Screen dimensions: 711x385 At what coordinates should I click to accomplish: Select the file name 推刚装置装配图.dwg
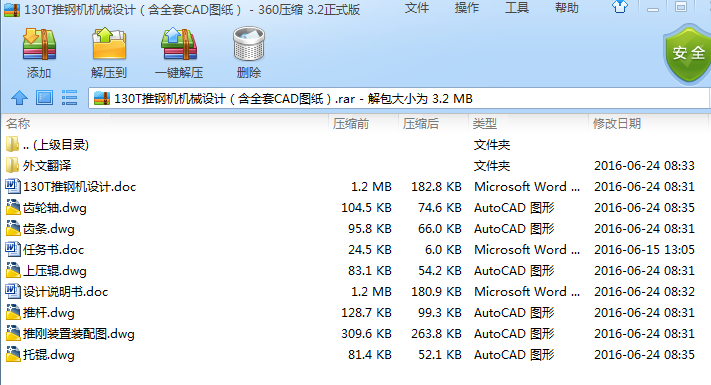(79, 334)
